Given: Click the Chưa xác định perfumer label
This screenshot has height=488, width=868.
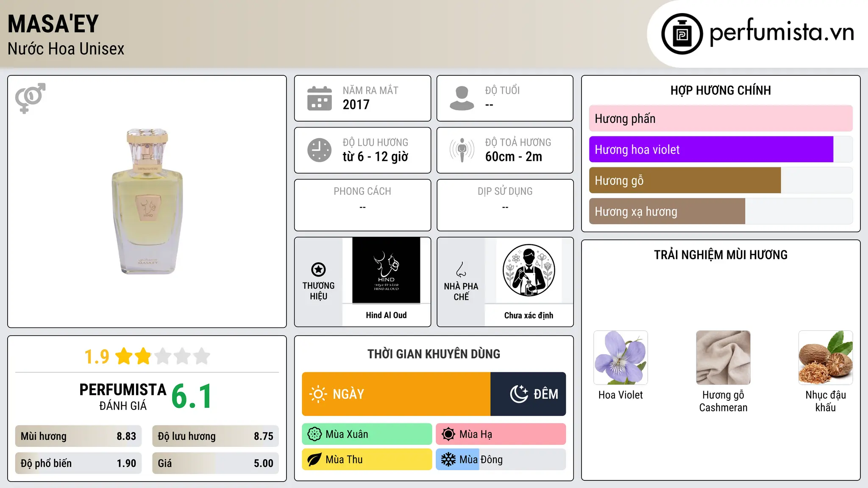Looking at the screenshot, I should coord(529,315).
